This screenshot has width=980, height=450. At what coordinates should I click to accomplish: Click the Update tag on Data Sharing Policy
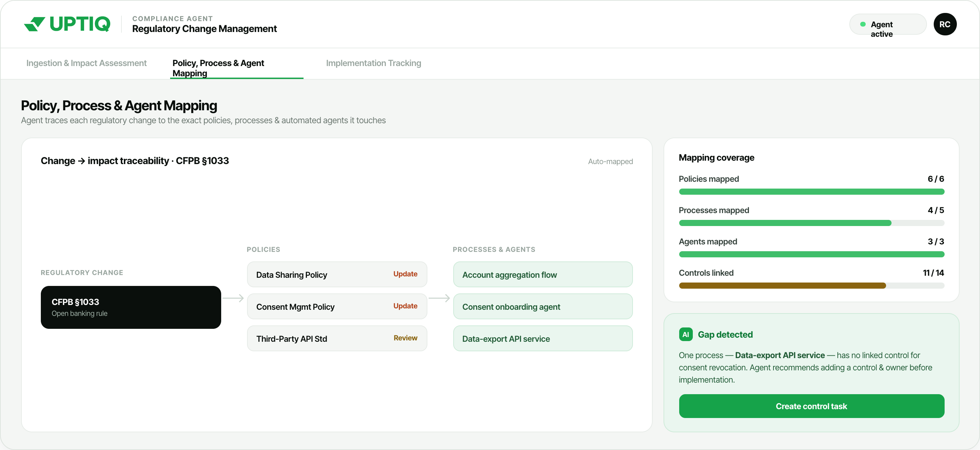pos(405,274)
